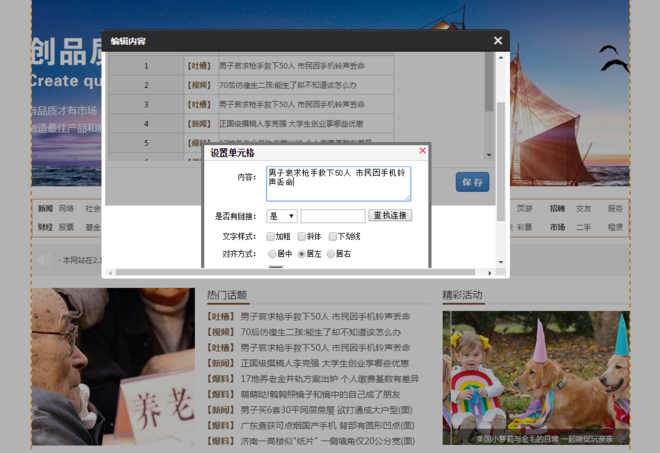Click the 交友 navigation link

click(583, 208)
